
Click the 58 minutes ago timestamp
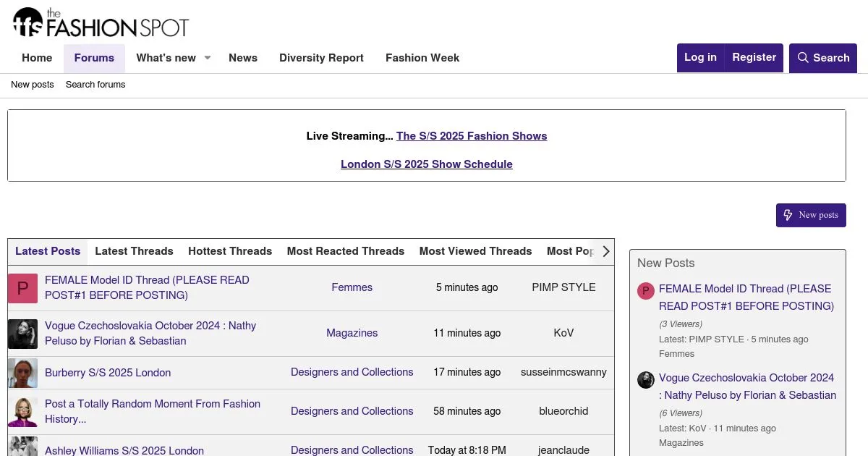click(x=467, y=411)
